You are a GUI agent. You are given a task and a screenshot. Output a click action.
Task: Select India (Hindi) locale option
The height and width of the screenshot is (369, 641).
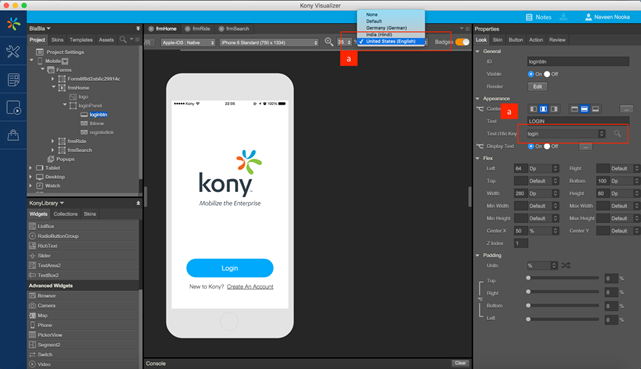point(391,35)
